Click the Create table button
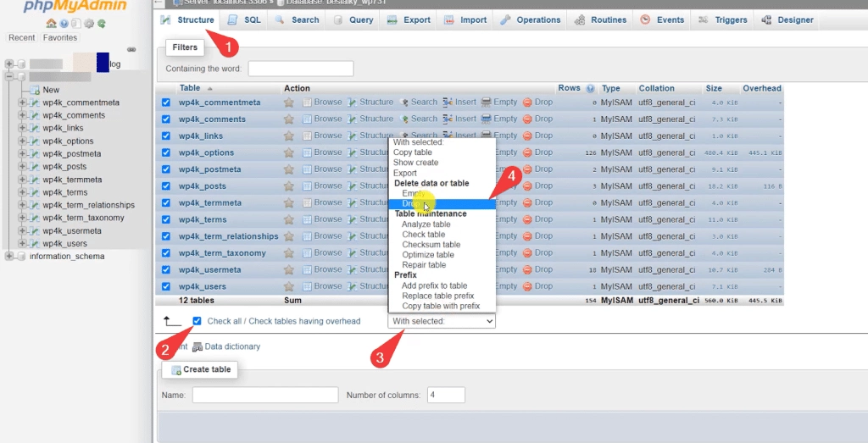 point(200,369)
